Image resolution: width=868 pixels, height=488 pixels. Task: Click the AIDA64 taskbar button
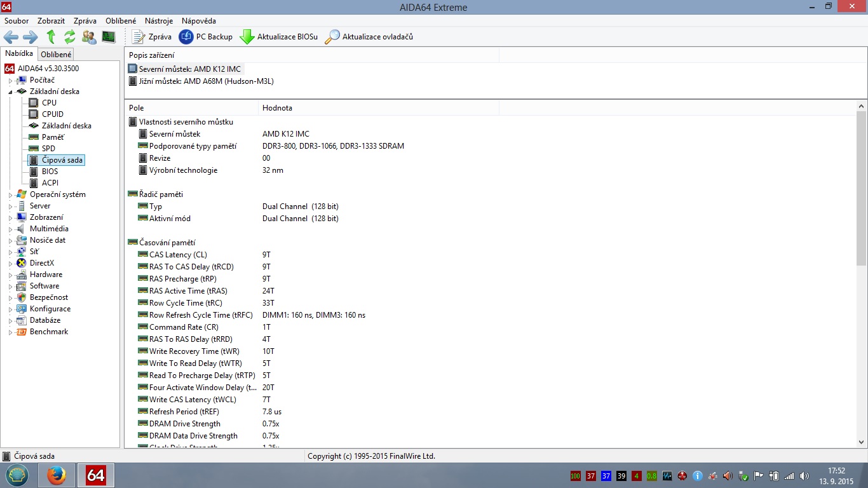(x=96, y=475)
